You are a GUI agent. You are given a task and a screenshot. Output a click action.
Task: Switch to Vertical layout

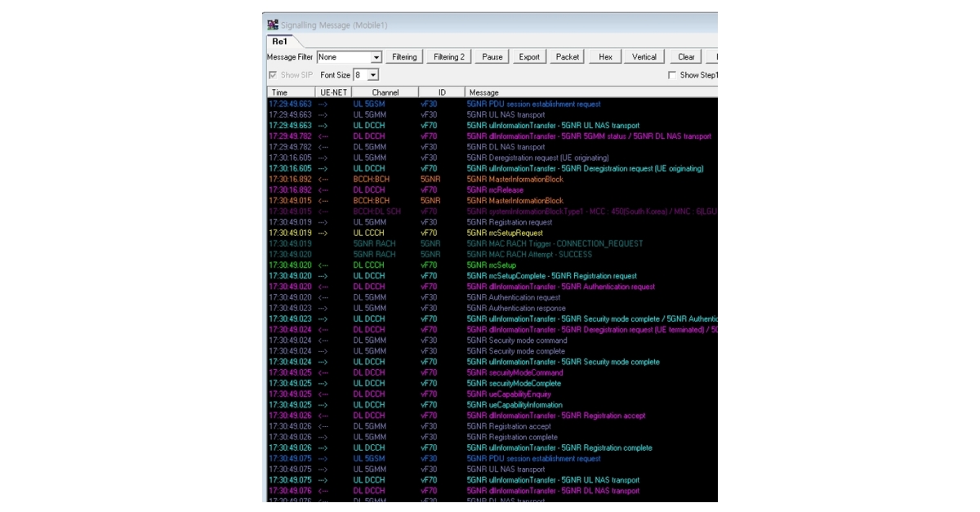(644, 57)
